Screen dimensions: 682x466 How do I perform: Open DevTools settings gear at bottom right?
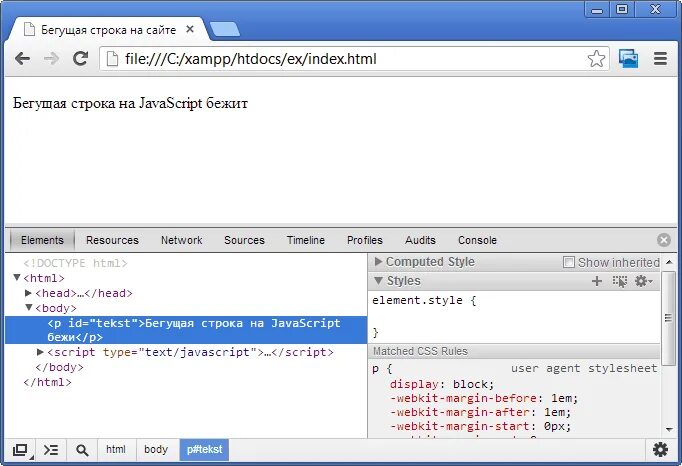(x=660, y=449)
